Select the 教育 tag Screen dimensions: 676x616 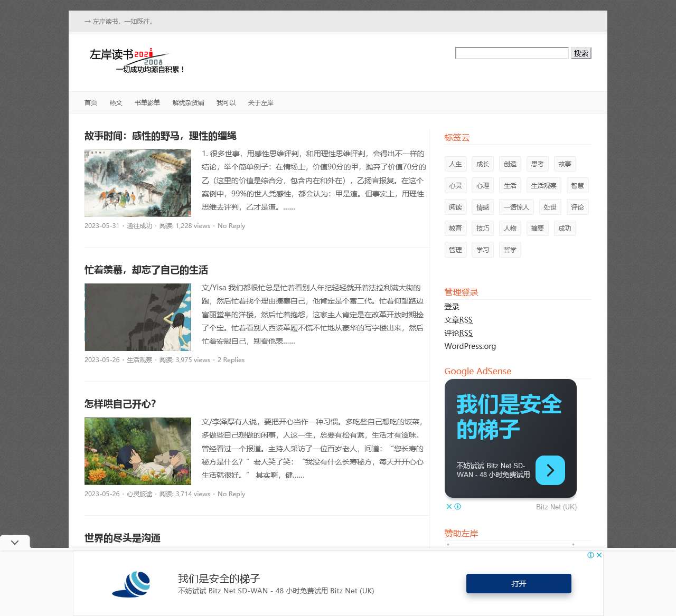pyautogui.click(x=456, y=228)
